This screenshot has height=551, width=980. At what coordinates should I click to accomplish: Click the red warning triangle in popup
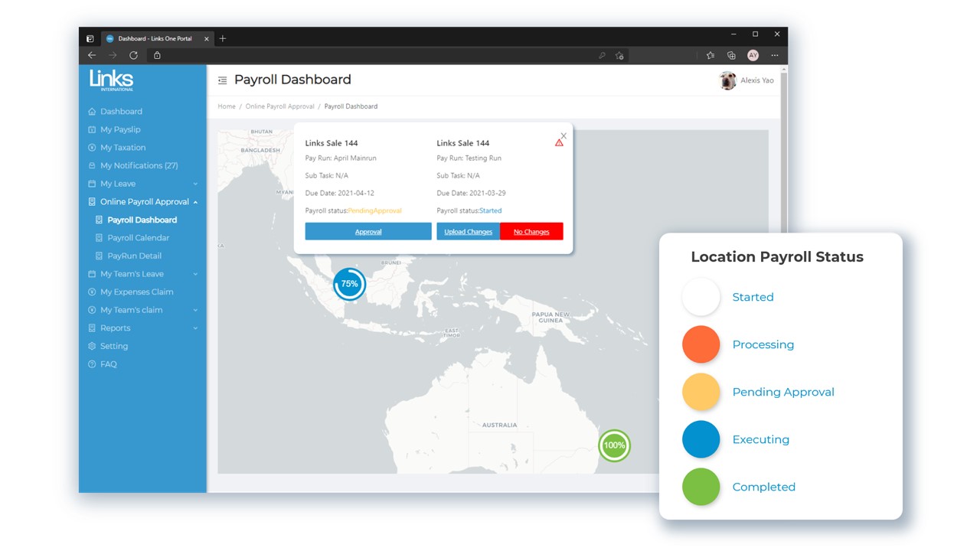(559, 142)
